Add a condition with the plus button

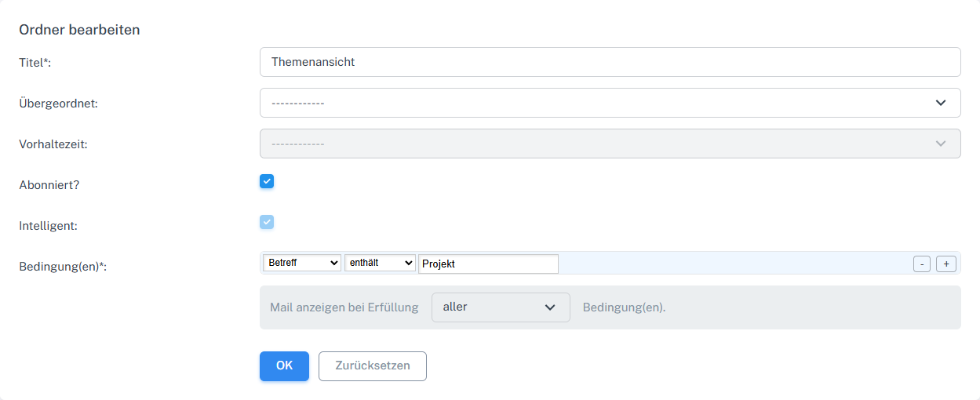click(x=946, y=264)
